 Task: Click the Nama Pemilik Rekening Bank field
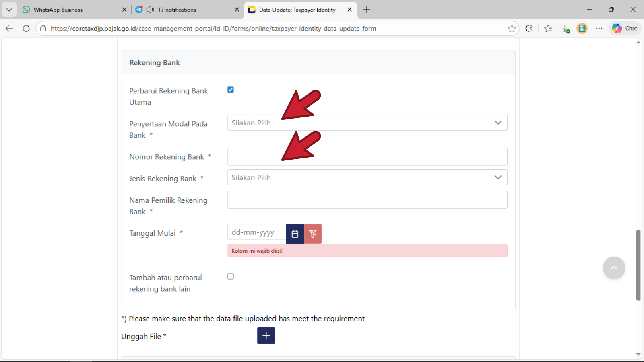tap(367, 200)
